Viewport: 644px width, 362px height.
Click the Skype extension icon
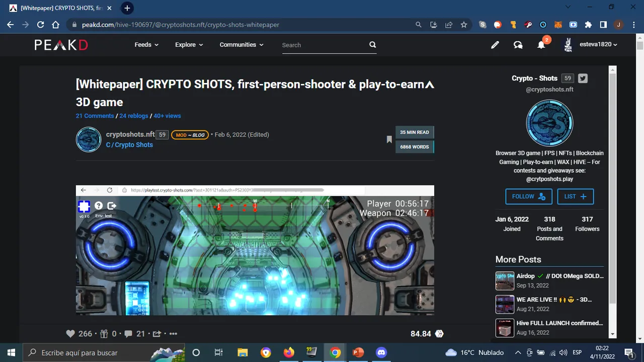(483, 24)
